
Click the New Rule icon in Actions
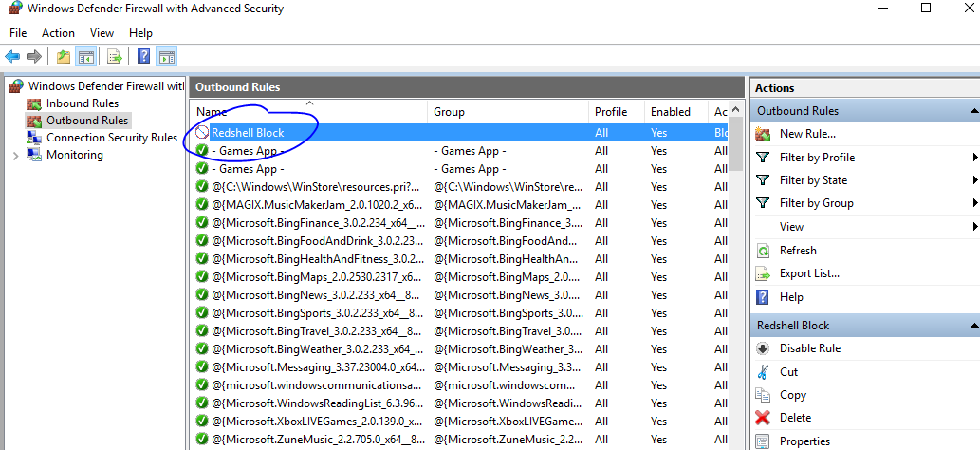[x=763, y=134]
